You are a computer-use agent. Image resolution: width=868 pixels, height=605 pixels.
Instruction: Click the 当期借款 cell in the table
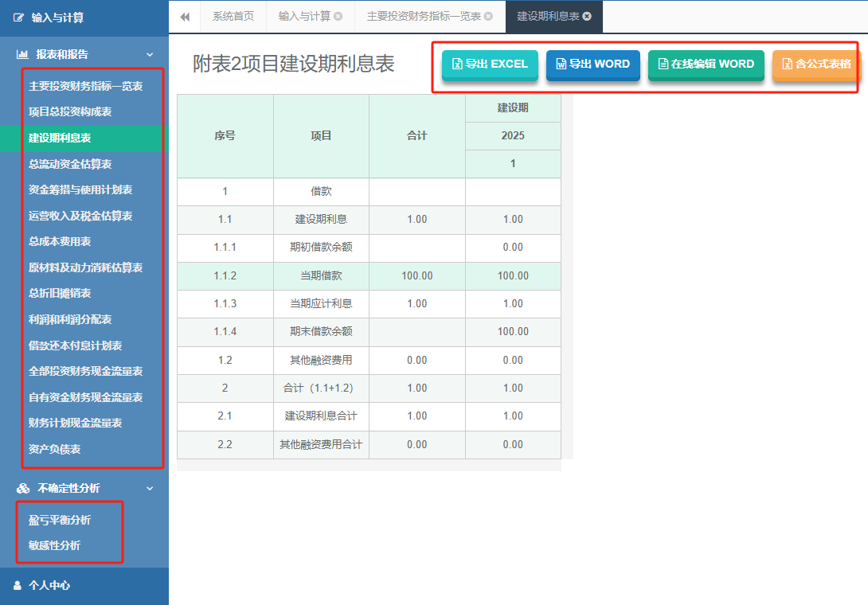point(321,275)
